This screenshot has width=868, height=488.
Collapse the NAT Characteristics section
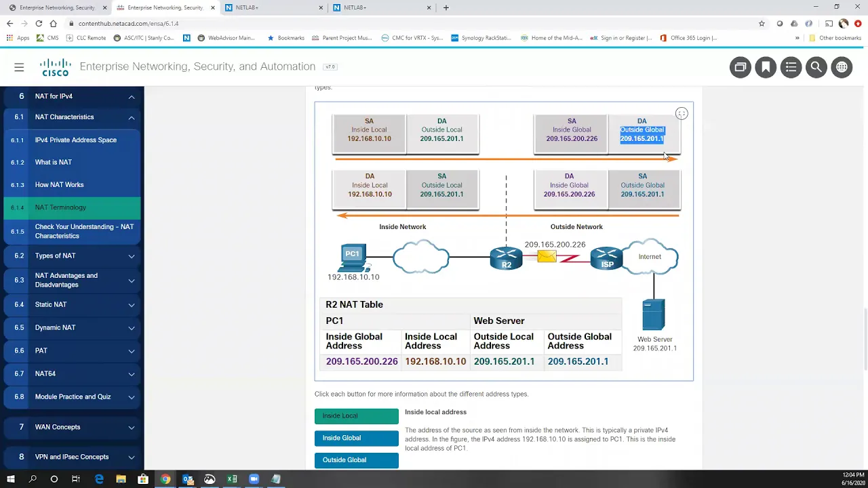click(x=132, y=117)
